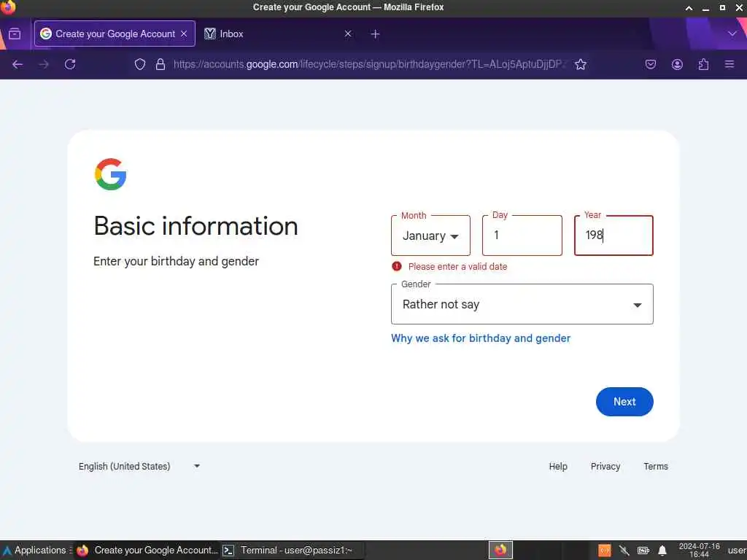Close the Create your Google Account tab

pyautogui.click(x=184, y=34)
